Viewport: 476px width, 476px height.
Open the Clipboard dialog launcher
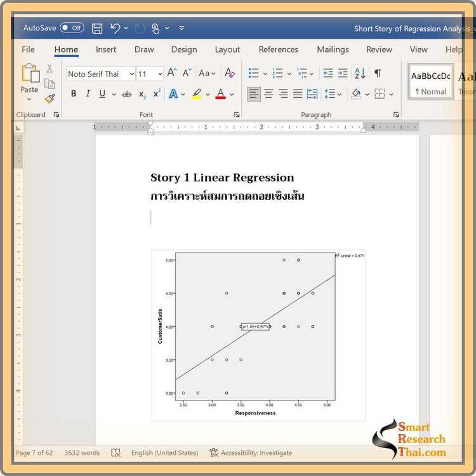56,114
